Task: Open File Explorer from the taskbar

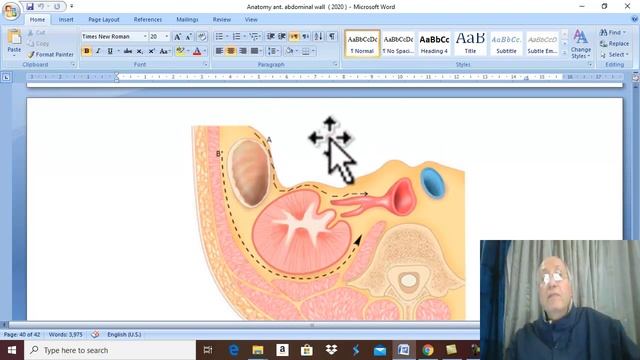Action: point(258,350)
